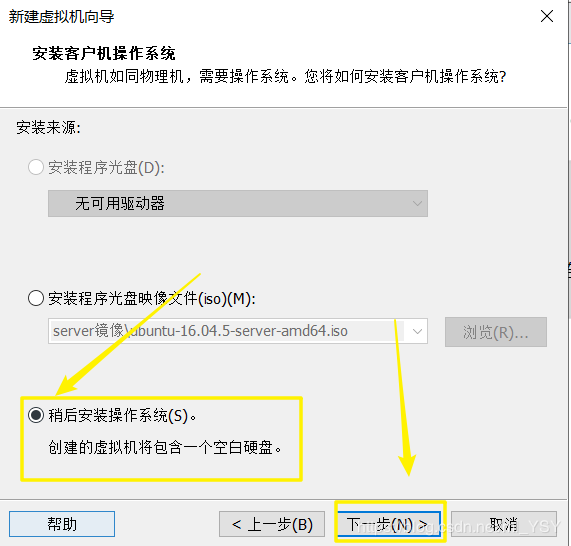Screen dimensions: 571x546
Task: Continue with 下一步(N) >
Action: [389, 524]
